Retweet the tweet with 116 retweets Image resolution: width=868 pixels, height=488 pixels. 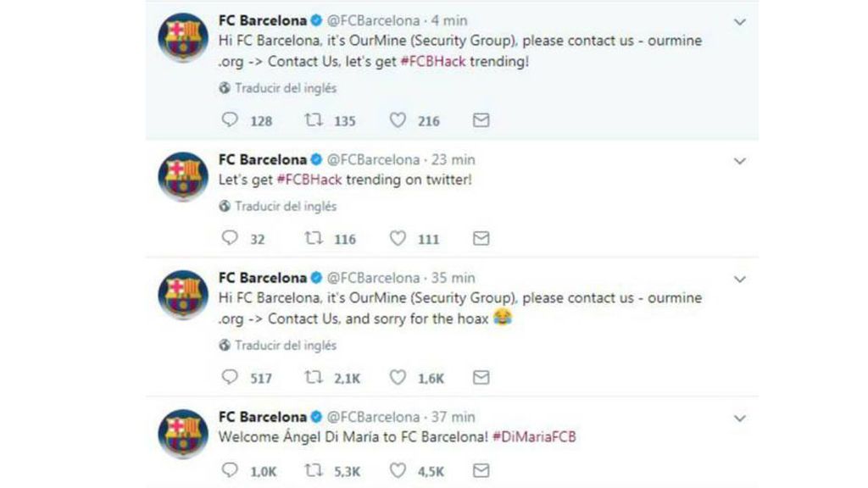(314, 238)
